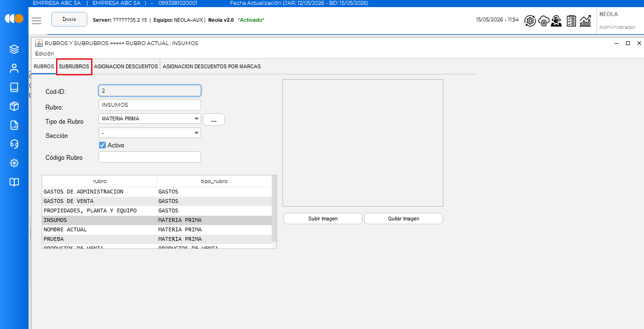Click the Java window icon beside title
Image resolution: width=644 pixels, height=329 pixels.
[x=39, y=43]
